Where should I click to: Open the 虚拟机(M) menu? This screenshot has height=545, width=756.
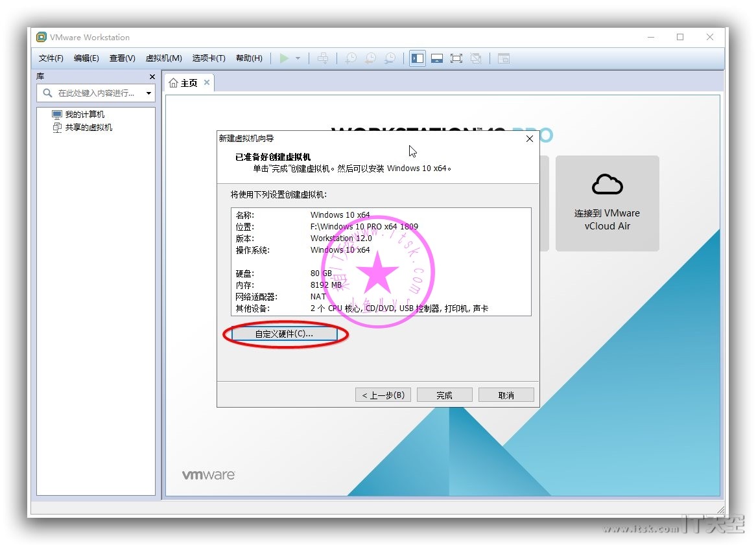click(x=164, y=58)
